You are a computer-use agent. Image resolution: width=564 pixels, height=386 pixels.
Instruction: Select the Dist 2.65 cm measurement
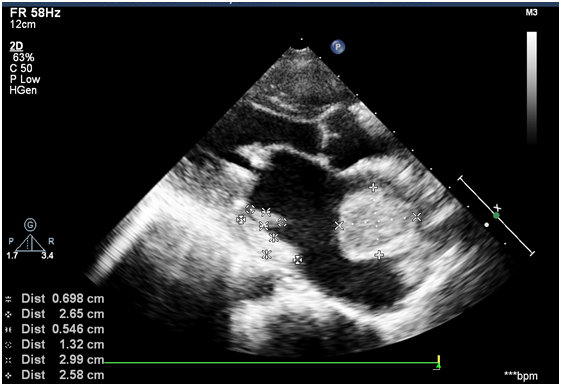pyautogui.click(x=55, y=314)
